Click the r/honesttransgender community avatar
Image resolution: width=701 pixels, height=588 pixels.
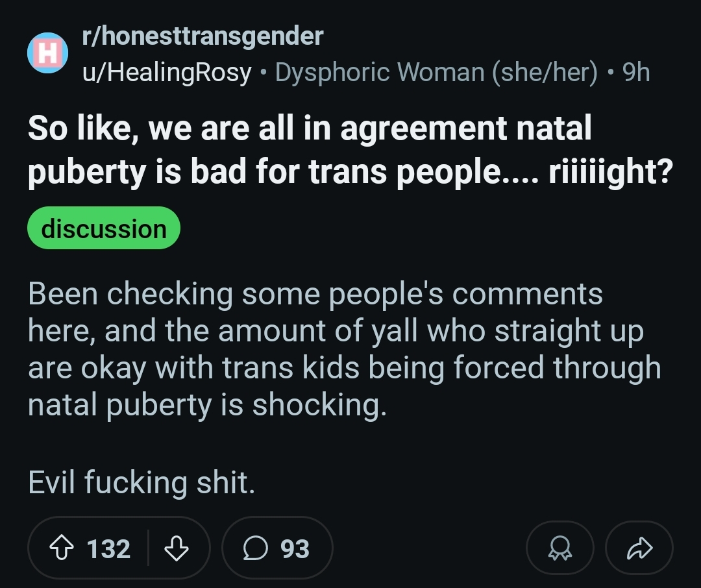[x=47, y=54]
